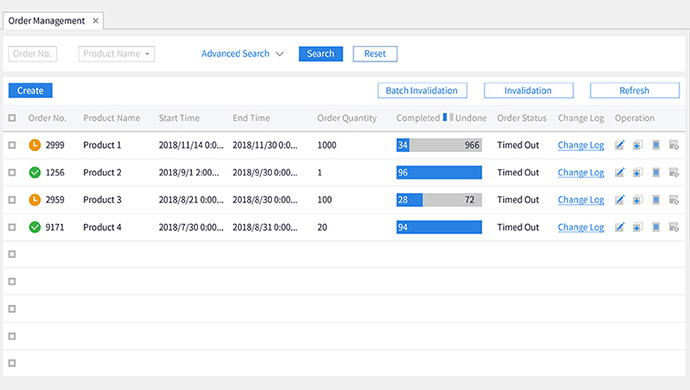
Task: Click the blue list icon for Product 2
Action: [656, 173]
